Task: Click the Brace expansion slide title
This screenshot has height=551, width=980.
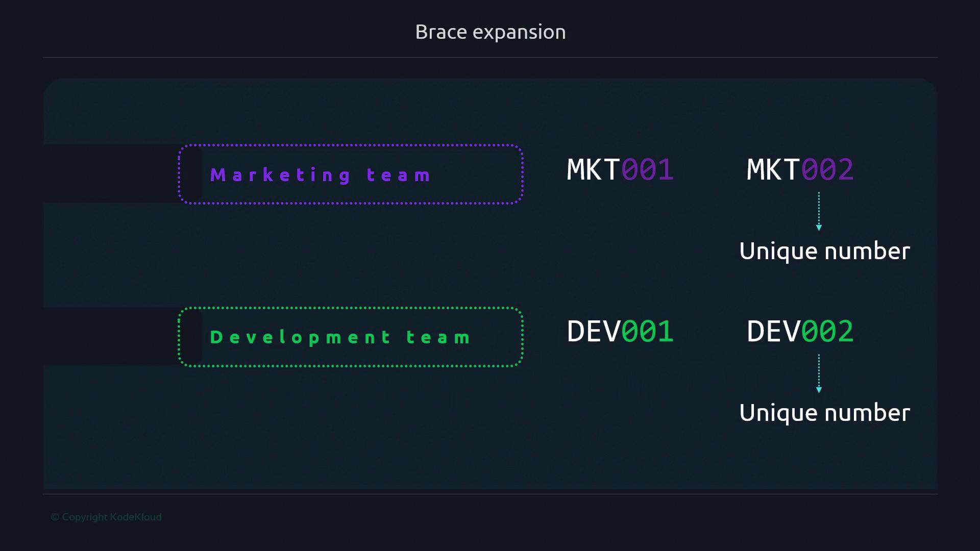Action: (490, 32)
